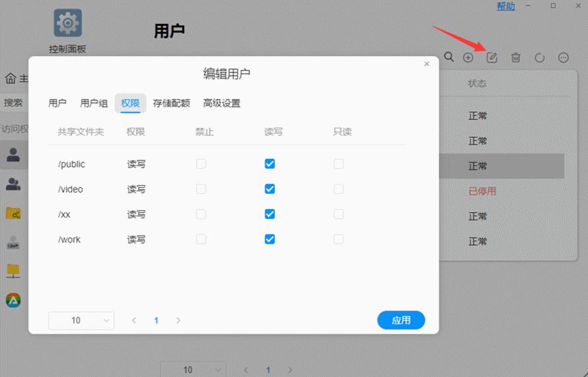Screen dimensions: 588x377
Task: Open the 高级设置 tab
Action: coord(222,103)
